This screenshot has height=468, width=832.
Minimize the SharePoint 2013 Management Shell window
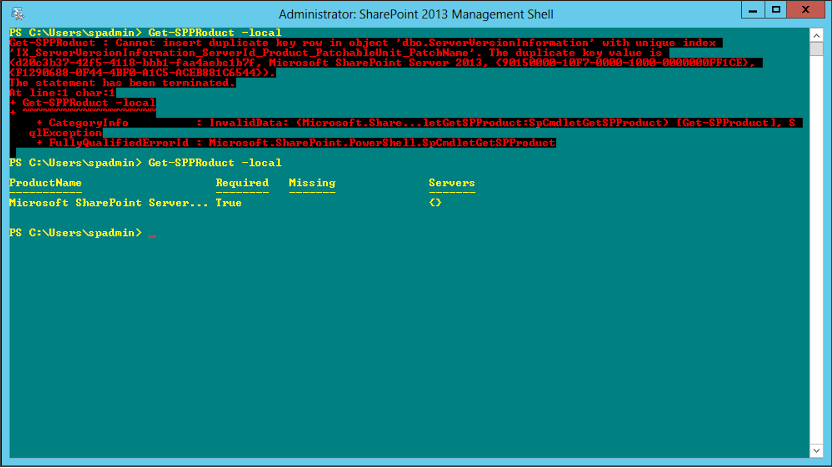[x=752, y=10]
